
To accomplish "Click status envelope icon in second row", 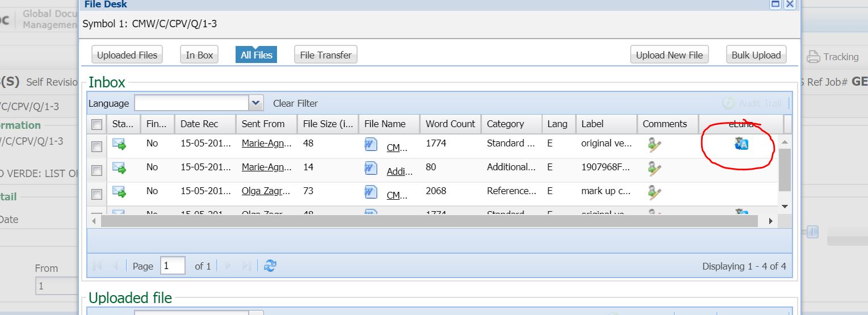I will pyautogui.click(x=119, y=168).
